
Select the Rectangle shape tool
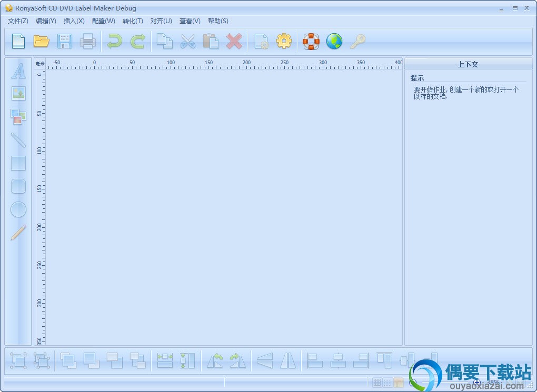[18, 163]
